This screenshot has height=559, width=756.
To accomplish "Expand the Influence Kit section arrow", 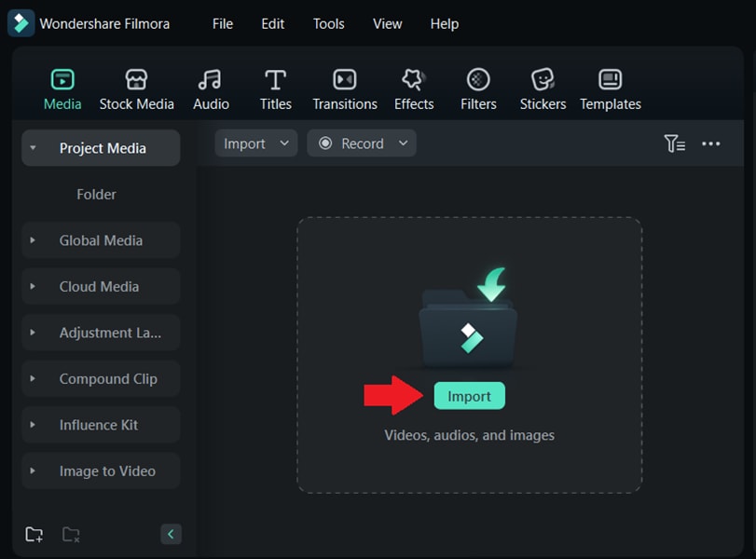I will [x=33, y=425].
